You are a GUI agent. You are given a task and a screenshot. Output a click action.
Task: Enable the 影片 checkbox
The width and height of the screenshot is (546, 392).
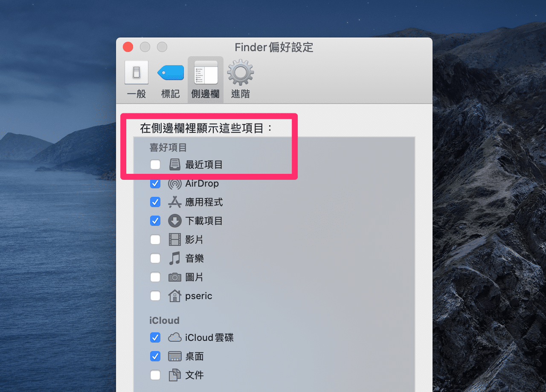(155, 239)
